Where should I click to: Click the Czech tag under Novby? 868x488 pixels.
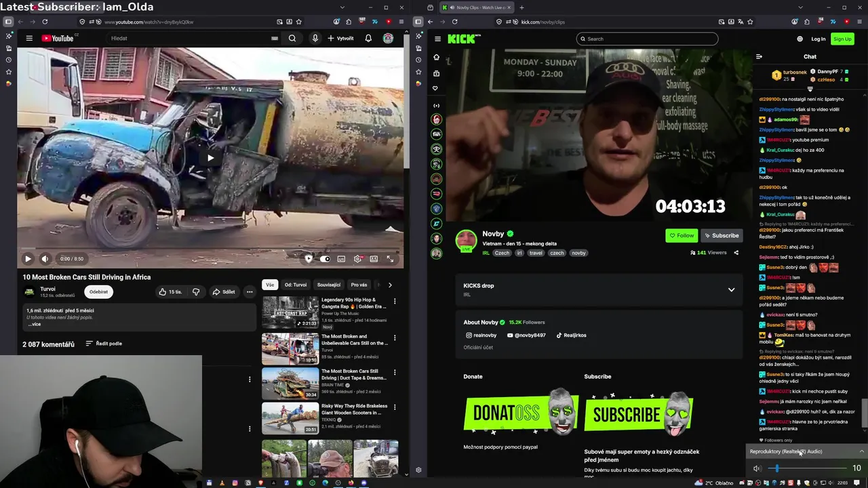pos(502,253)
